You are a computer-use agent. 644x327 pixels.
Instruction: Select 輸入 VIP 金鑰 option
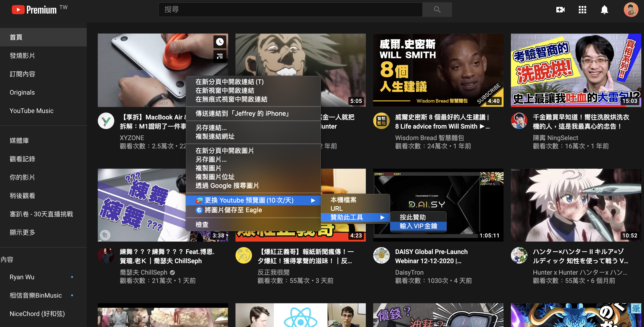tap(418, 226)
